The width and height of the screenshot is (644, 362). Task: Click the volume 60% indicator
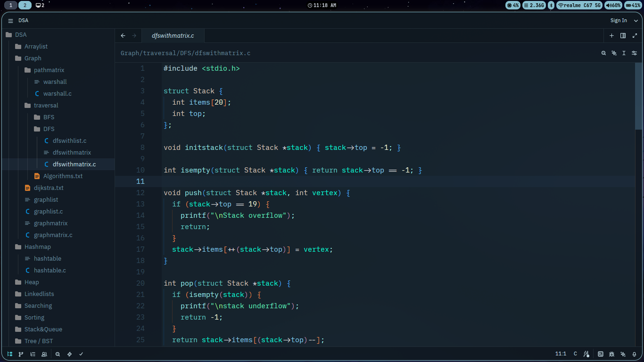click(613, 5)
